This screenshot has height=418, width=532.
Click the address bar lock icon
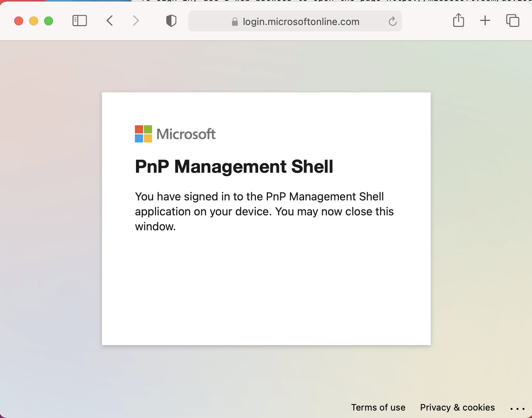pyautogui.click(x=235, y=22)
